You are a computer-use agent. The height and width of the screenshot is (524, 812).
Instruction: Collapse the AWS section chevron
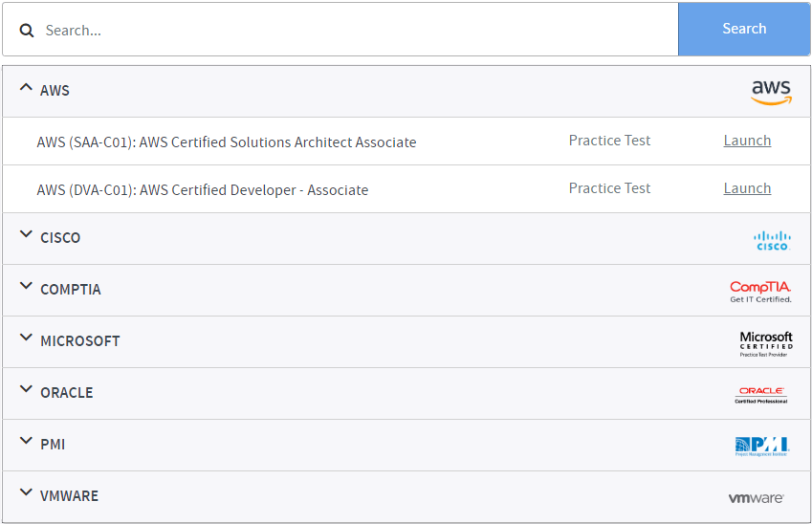tap(26, 87)
